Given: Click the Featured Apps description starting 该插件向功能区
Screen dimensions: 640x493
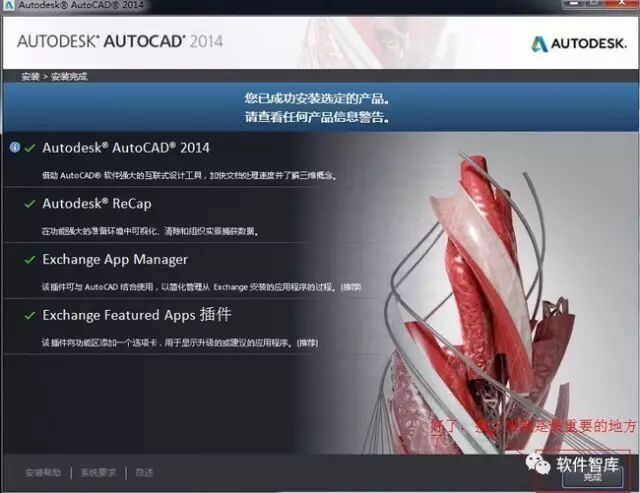Looking at the screenshot, I should tap(180, 342).
